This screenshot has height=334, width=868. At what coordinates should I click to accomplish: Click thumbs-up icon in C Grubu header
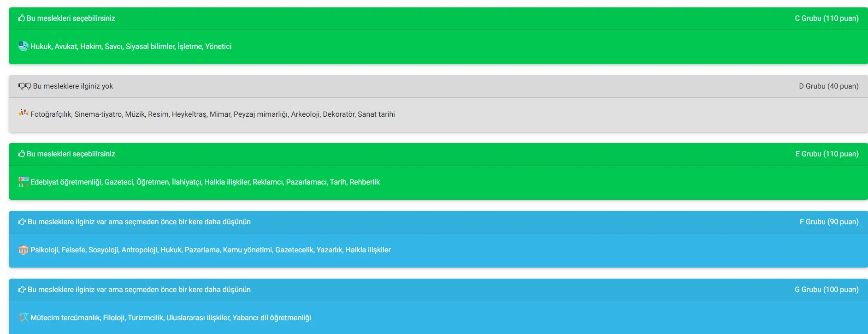tap(22, 18)
